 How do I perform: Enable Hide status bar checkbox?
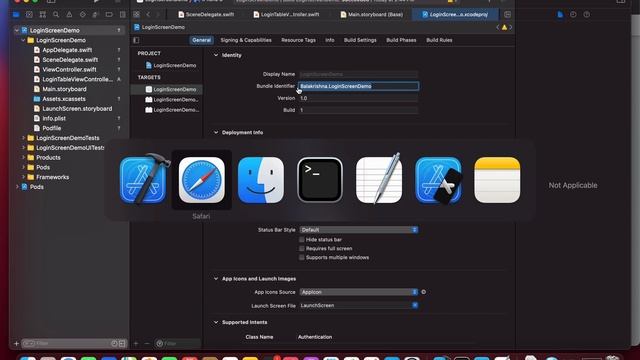point(302,240)
